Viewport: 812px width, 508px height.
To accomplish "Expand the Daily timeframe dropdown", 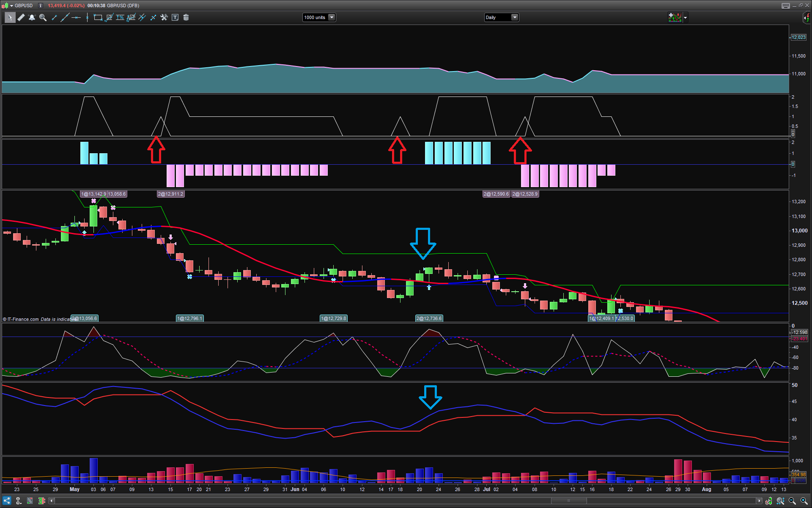I will (x=515, y=17).
